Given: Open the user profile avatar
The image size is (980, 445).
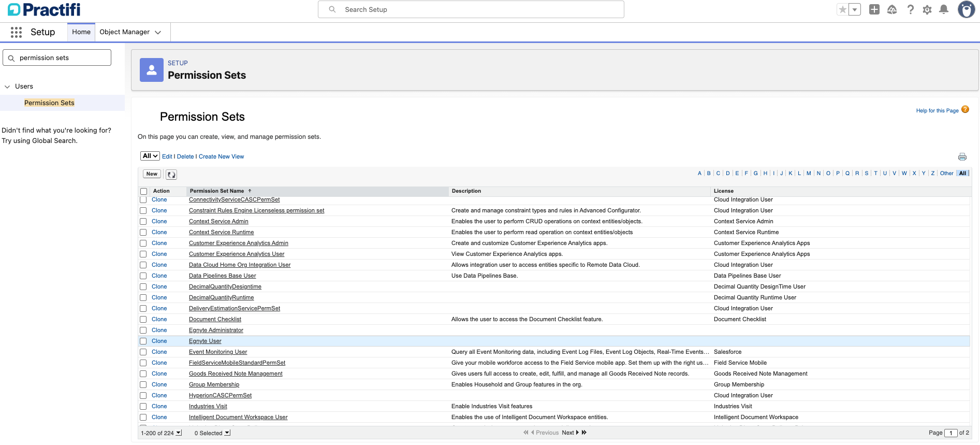Looking at the screenshot, I should tap(966, 9).
